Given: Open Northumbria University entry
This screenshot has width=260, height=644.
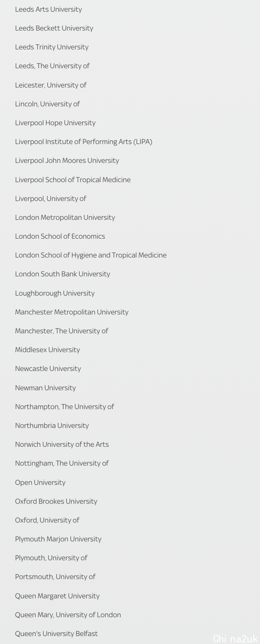Looking at the screenshot, I should [52, 425].
